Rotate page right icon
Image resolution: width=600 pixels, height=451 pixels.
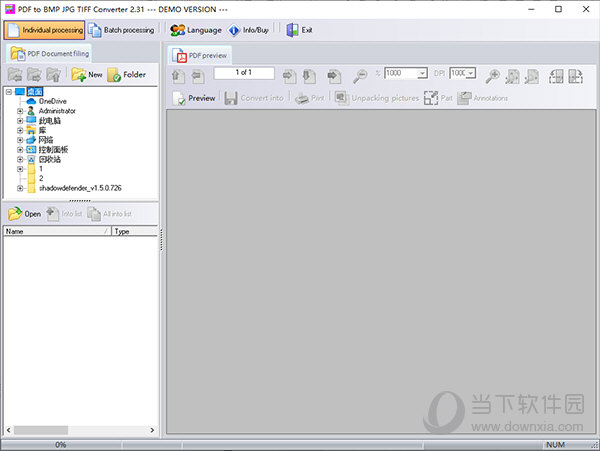coord(575,76)
